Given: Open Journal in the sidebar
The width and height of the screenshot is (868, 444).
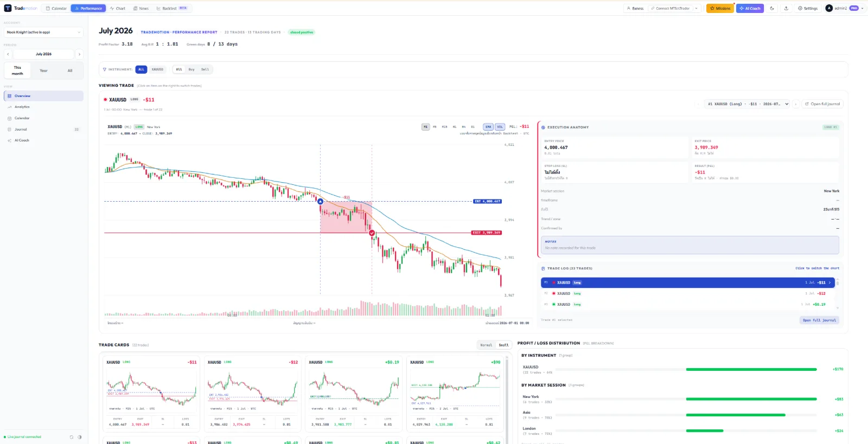Looking at the screenshot, I should [x=43, y=130].
